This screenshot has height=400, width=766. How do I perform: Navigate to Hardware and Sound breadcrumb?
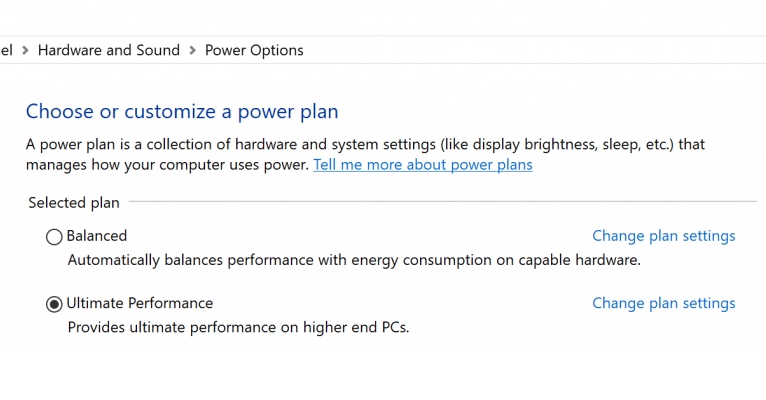(109, 50)
